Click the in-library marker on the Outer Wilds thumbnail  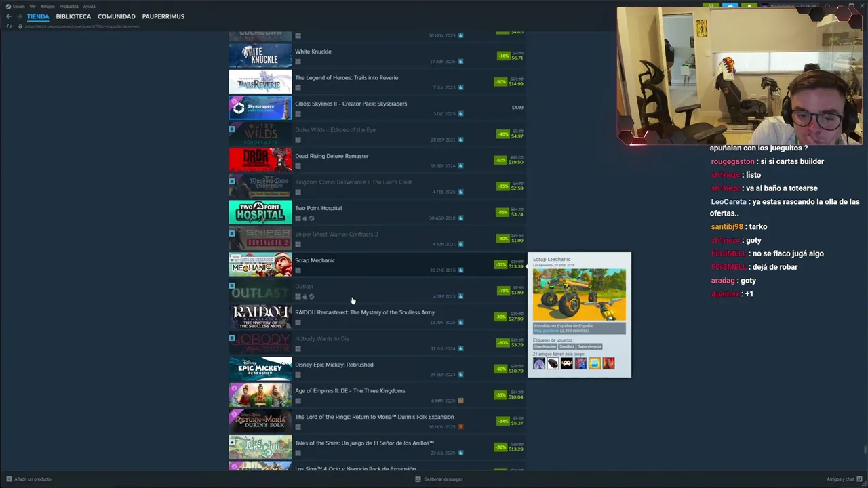(x=232, y=129)
